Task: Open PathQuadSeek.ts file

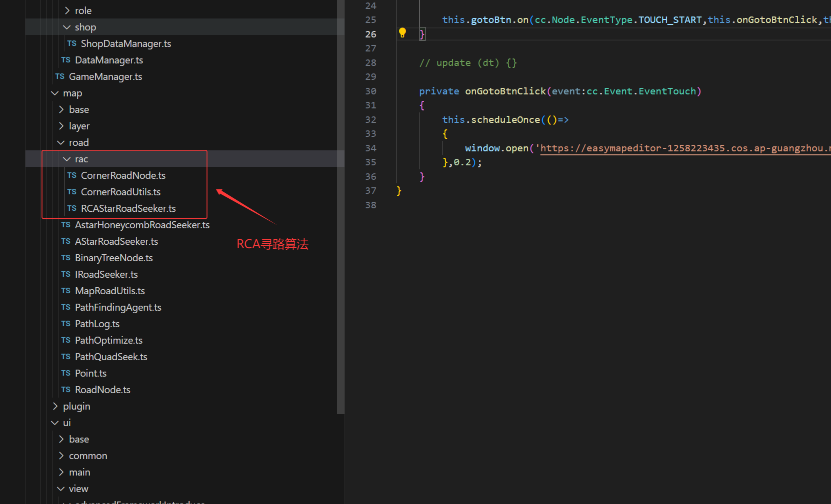Action: (111, 357)
